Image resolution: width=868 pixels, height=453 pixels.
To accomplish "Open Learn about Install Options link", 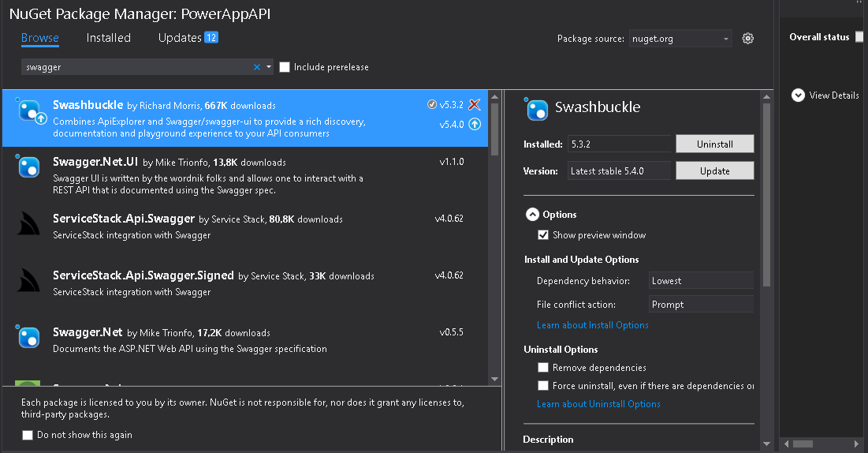I will (x=592, y=325).
